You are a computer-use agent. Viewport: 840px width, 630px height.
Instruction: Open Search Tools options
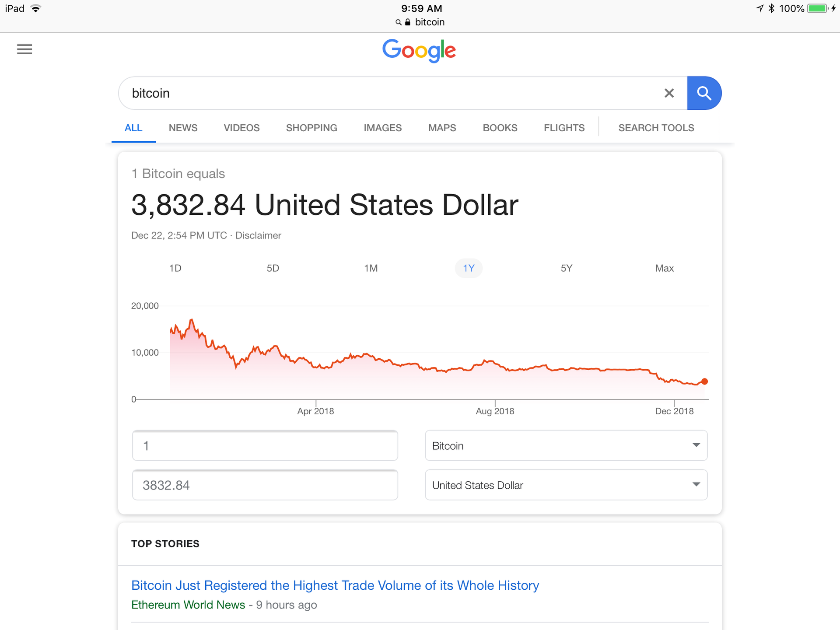pos(656,128)
